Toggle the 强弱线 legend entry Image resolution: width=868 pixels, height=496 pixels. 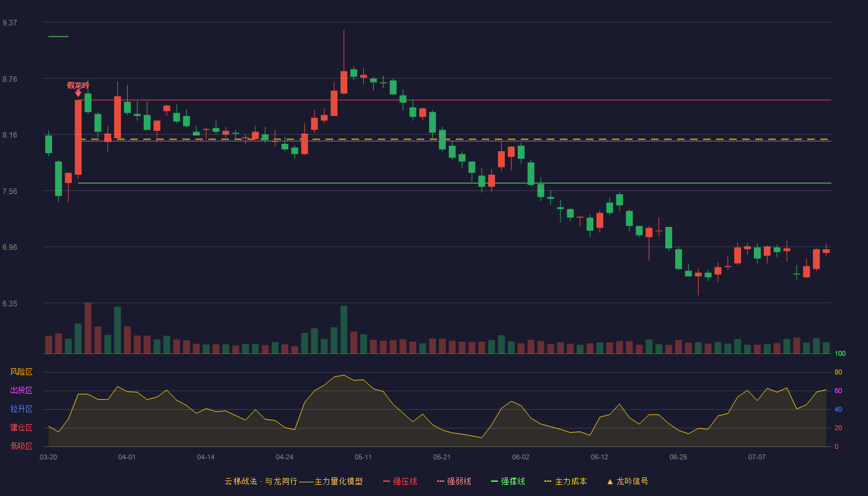point(454,481)
